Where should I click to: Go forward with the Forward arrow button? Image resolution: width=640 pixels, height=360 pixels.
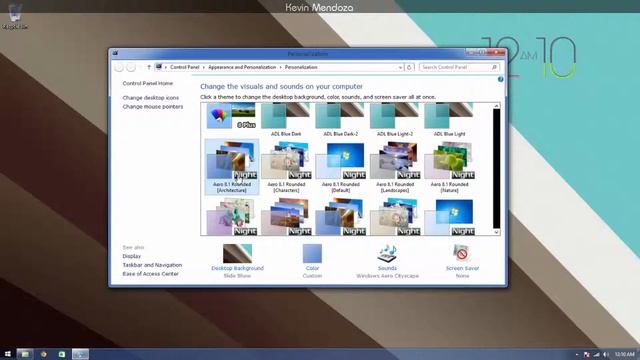(x=131, y=67)
